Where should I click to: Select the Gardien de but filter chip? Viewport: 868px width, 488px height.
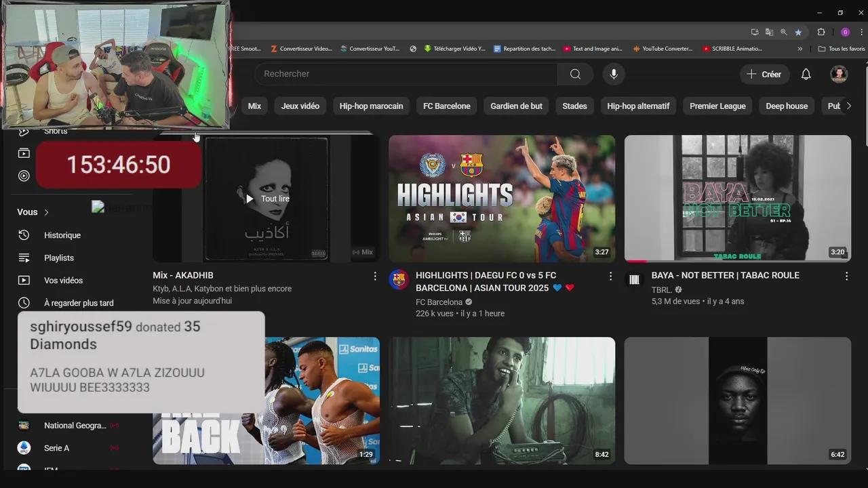pos(517,106)
